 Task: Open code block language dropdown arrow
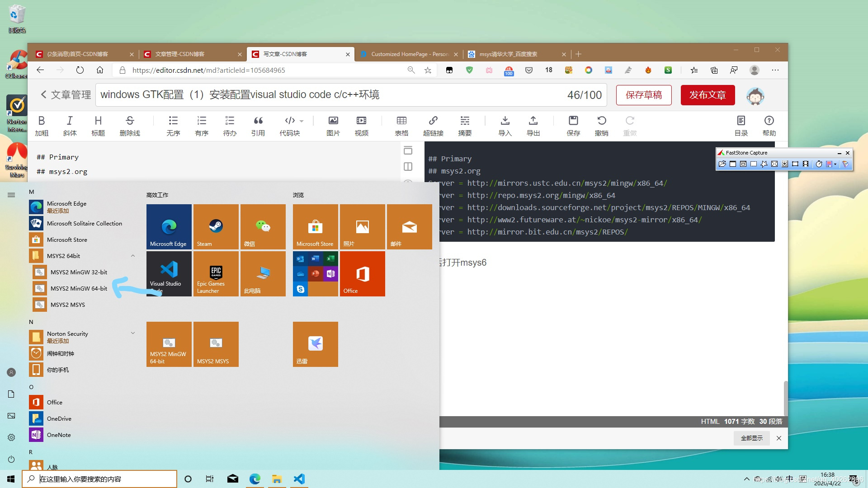(302, 121)
